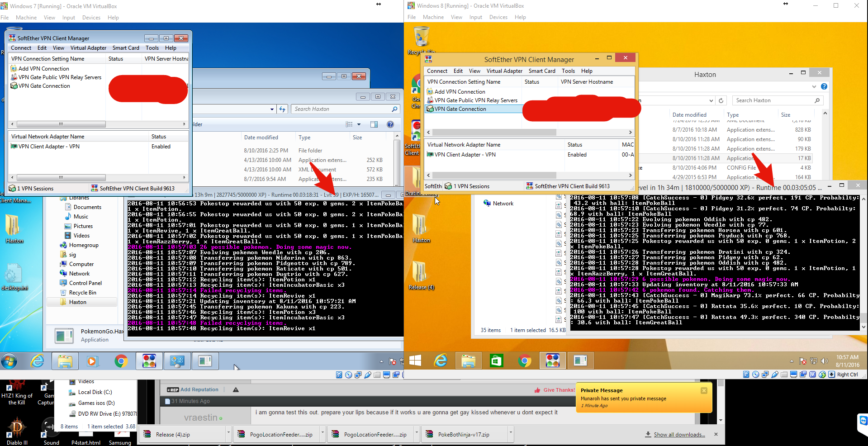Open Virtual Adapter menu in Windows 7 SoftEther

88,48
